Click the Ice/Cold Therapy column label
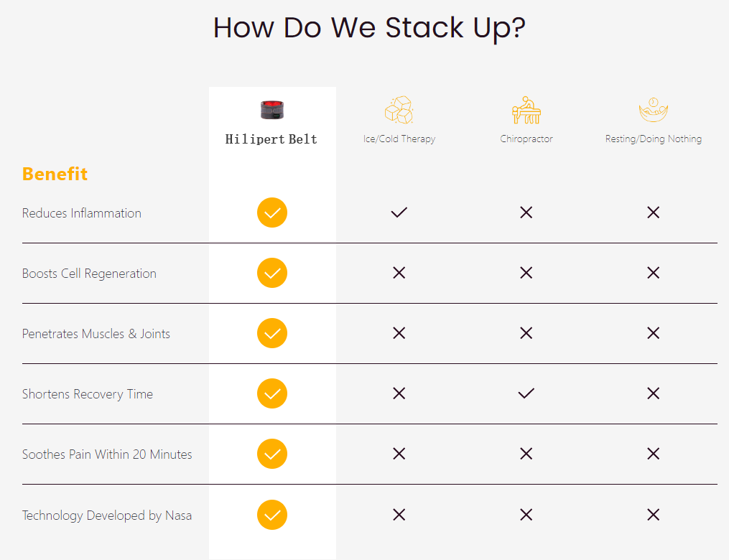Image resolution: width=729 pixels, height=560 pixels. [399, 139]
